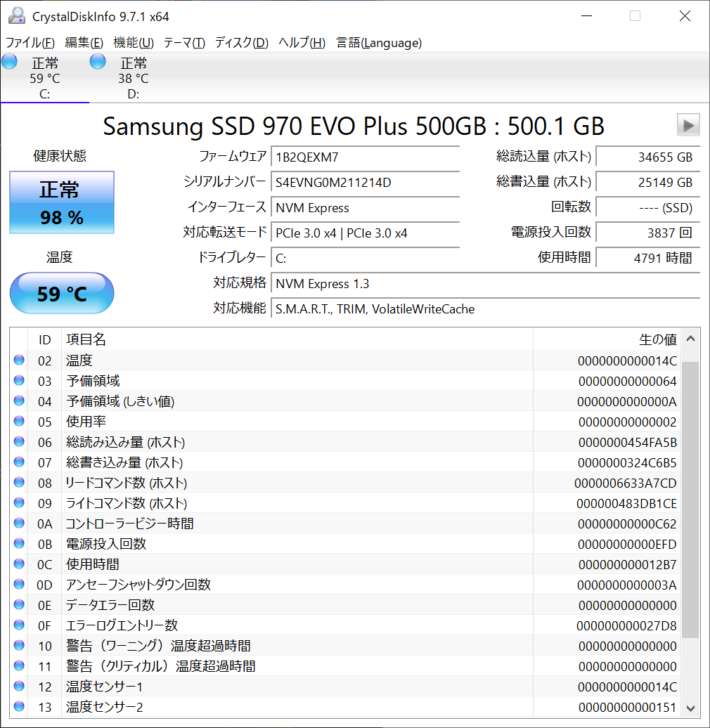Open the ファイル(F) menu
The width and height of the screenshot is (710, 728).
click(x=30, y=43)
